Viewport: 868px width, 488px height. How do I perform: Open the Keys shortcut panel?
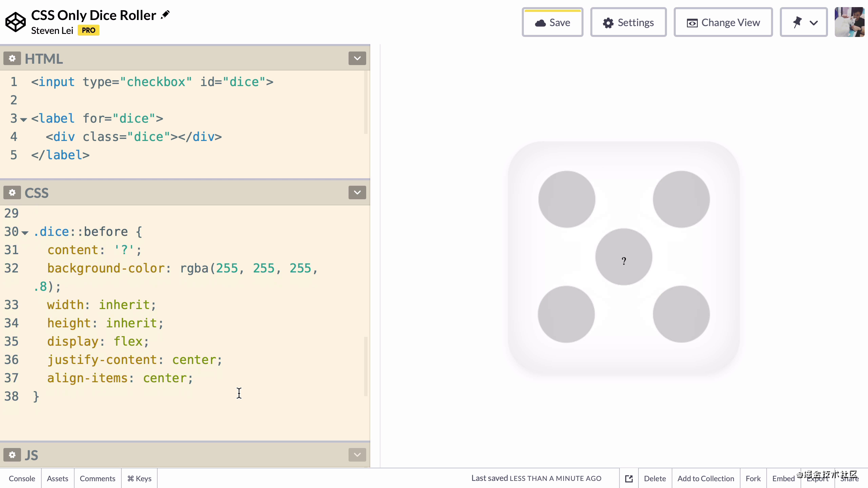click(x=138, y=479)
